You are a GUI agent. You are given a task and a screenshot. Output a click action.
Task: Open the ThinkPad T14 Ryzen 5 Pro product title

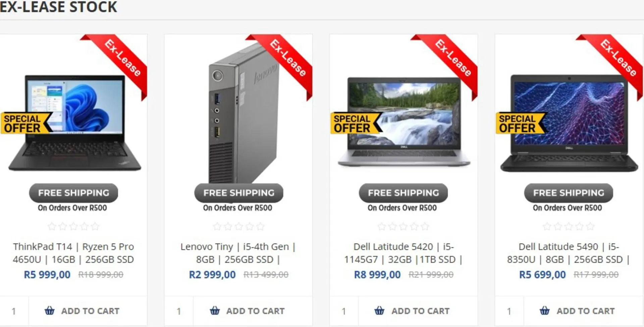tap(73, 253)
